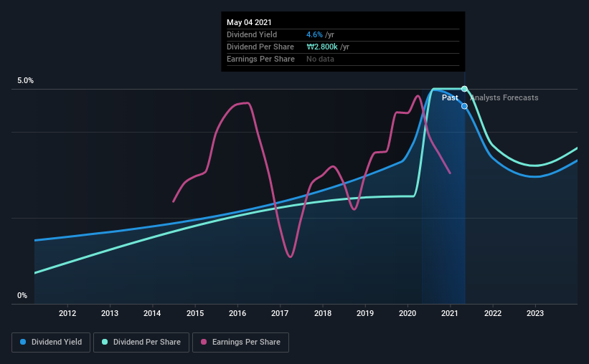Screen dimensions: 589x364
Task: Click the Past region label
Action: pyautogui.click(x=450, y=97)
